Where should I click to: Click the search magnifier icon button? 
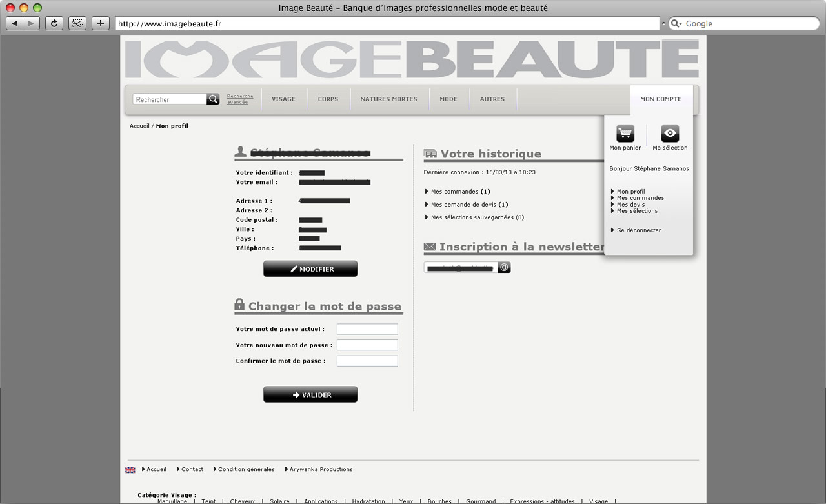[x=213, y=99]
